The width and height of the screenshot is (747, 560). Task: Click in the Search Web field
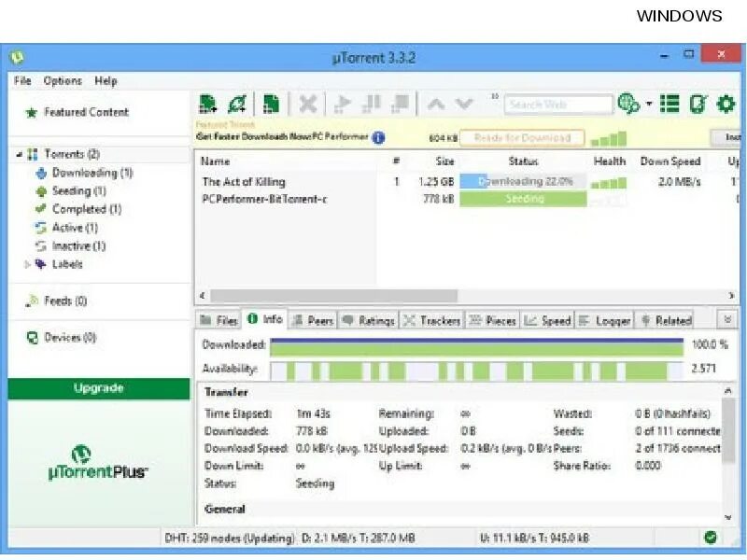click(558, 105)
